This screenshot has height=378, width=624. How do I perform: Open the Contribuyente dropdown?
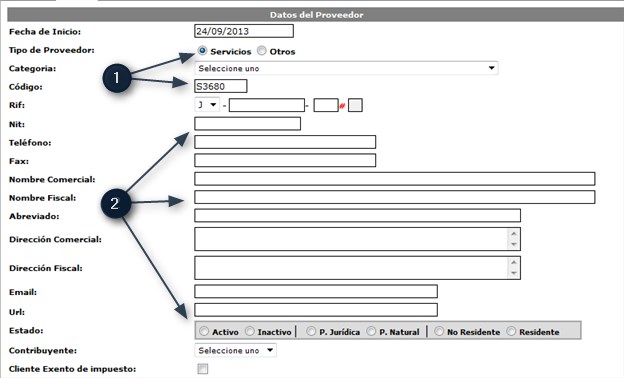pyautogui.click(x=236, y=350)
